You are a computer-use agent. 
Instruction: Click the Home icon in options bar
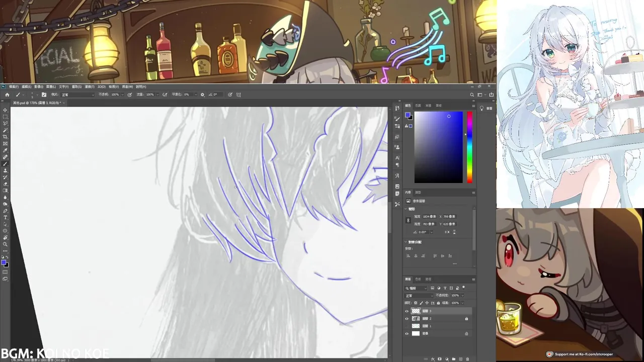pyautogui.click(x=7, y=95)
